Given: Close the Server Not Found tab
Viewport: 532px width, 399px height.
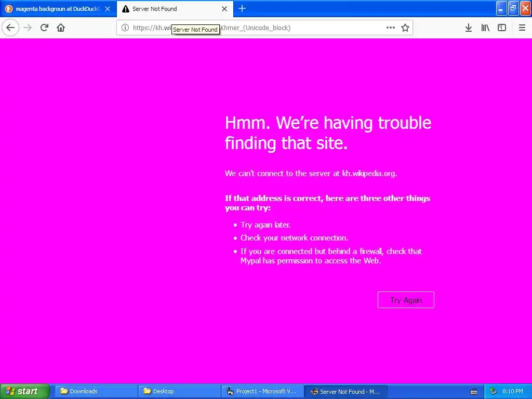Looking at the screenshot, I should pos(224,9).
